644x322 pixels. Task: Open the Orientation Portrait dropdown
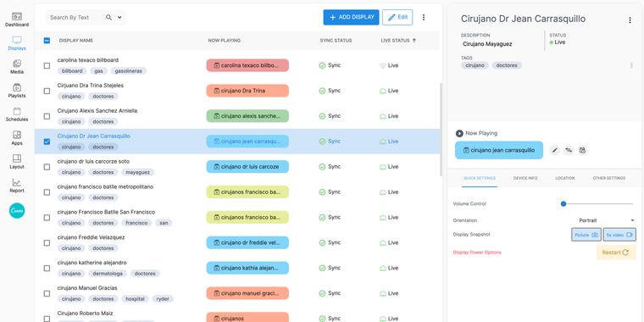606,220
